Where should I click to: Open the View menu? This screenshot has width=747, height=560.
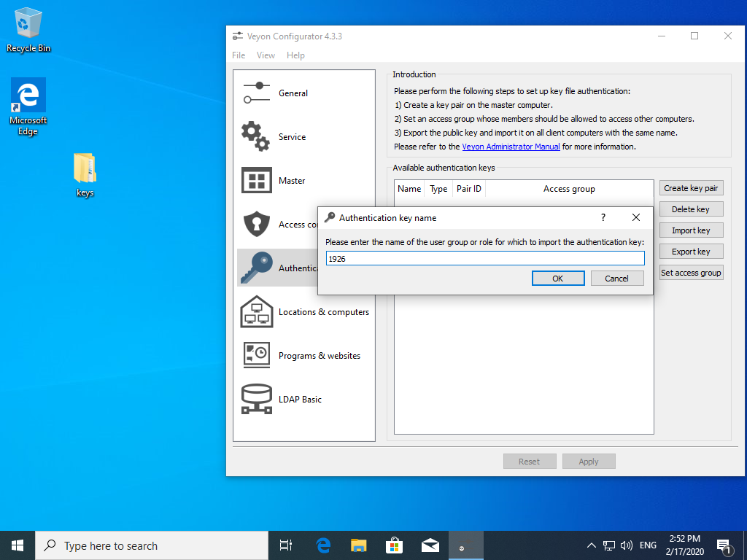click(x=266, y=55)
